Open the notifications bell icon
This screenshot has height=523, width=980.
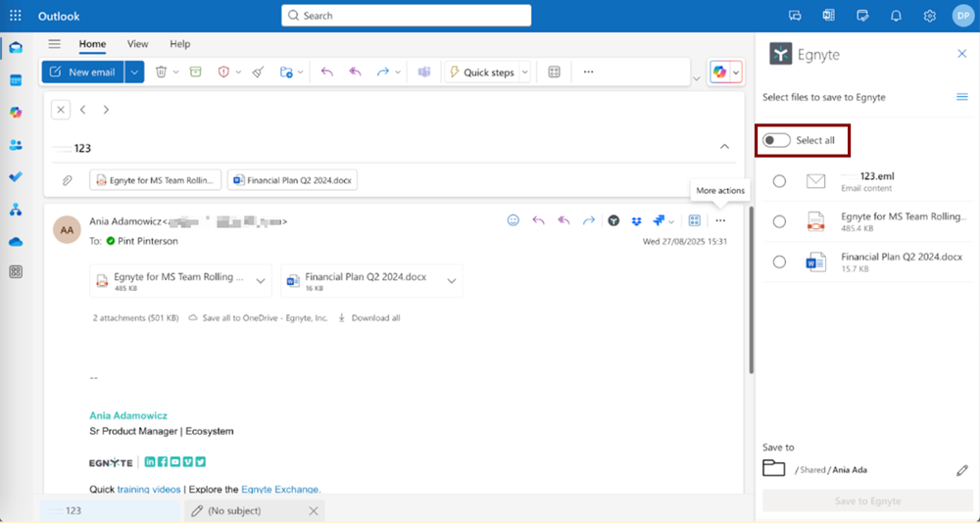[896, 16]
